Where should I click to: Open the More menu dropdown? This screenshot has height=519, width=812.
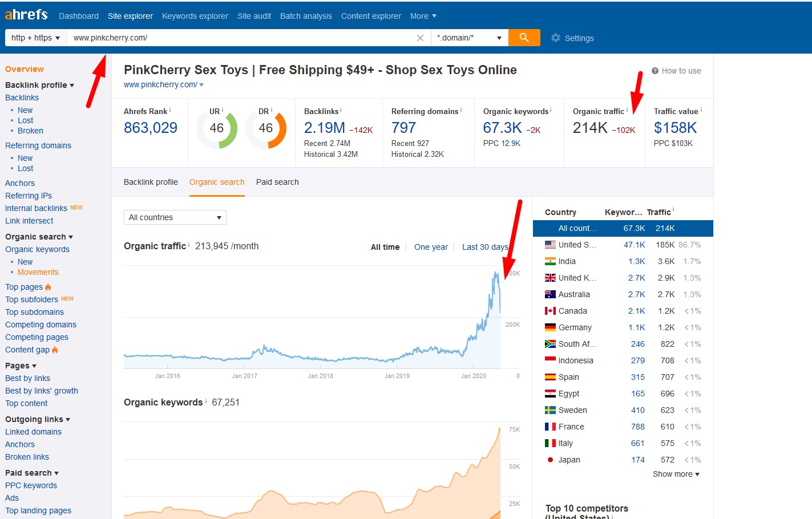click(423, 16)
